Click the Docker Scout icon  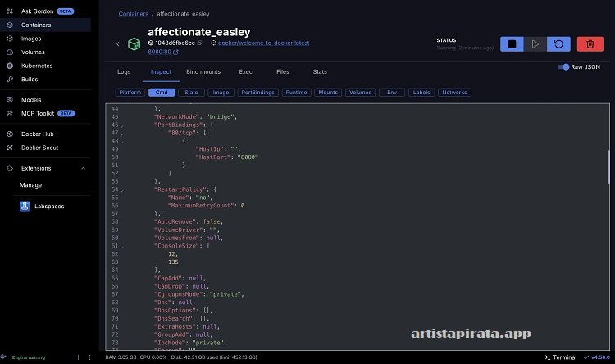point(10,148)
